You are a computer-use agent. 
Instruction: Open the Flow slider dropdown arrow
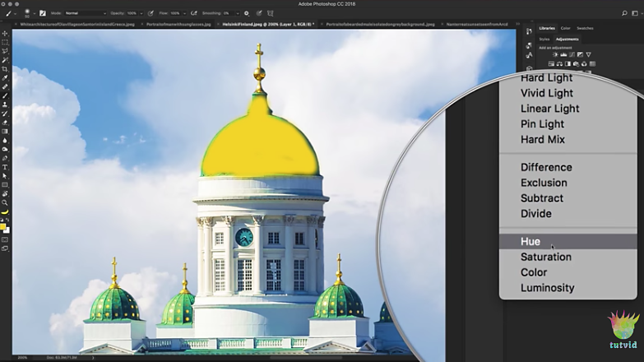coord(184,13)
